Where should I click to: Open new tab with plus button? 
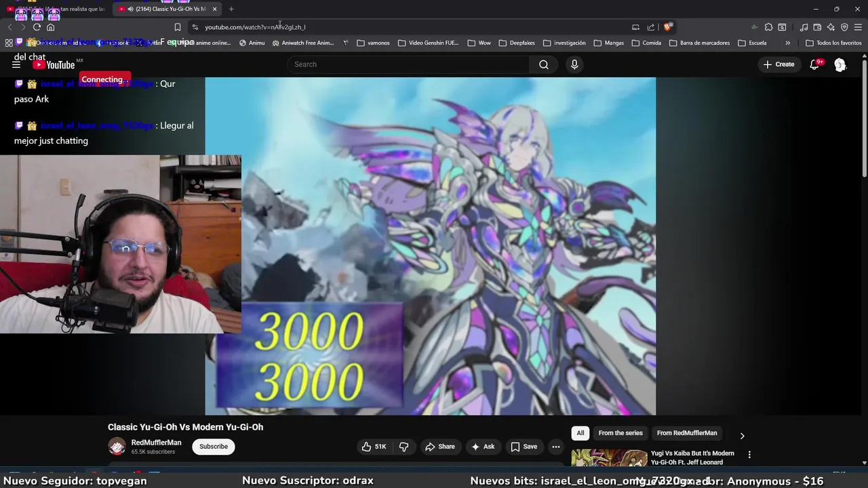pos(231,9)
